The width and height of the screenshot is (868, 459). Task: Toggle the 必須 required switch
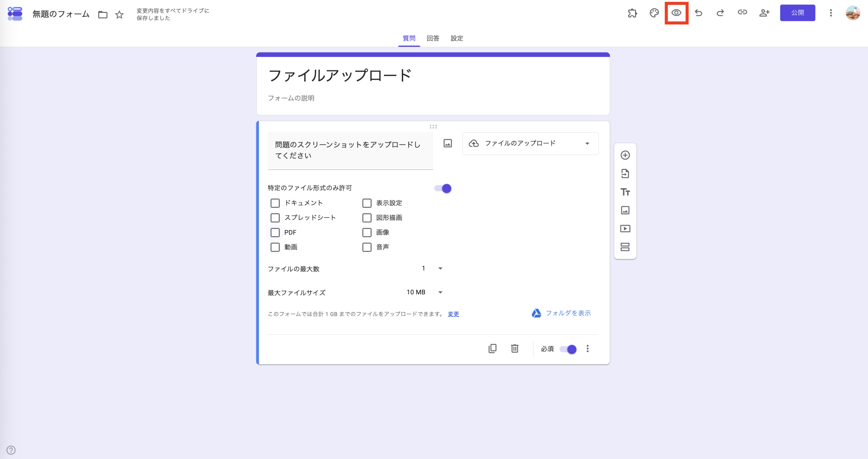coord(568,349)
